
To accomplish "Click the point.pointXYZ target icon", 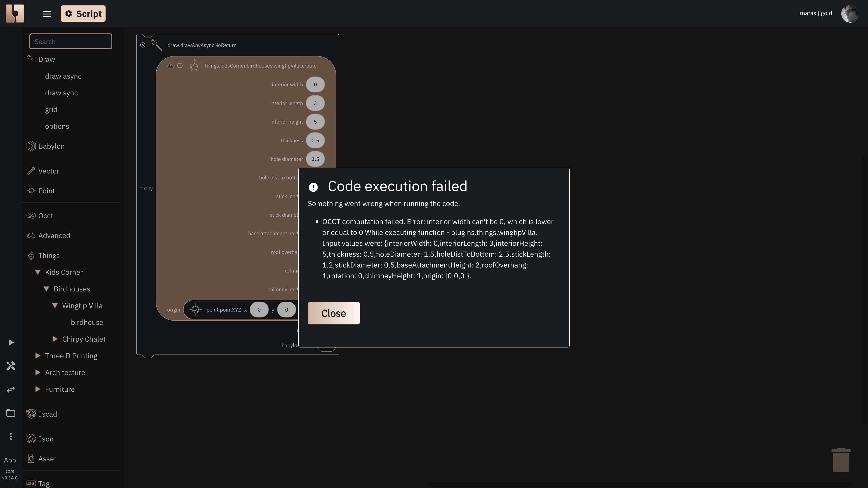I will tap(196, 310).
